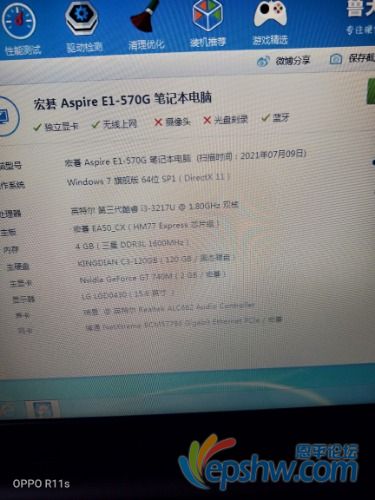Open the 驱动检测 gear icon
The width and height of the screenshot is (375, 500).
click(81, 17)
